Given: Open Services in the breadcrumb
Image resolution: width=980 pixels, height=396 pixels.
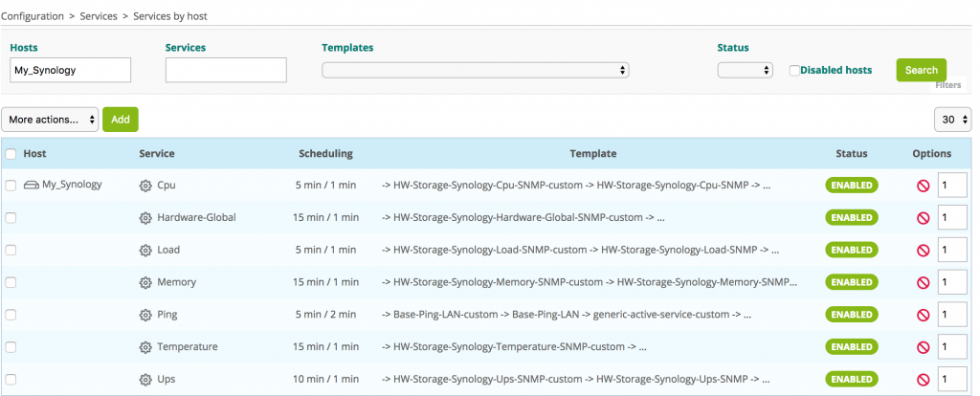Looking at the screenshot, I should tap(99, 16).
